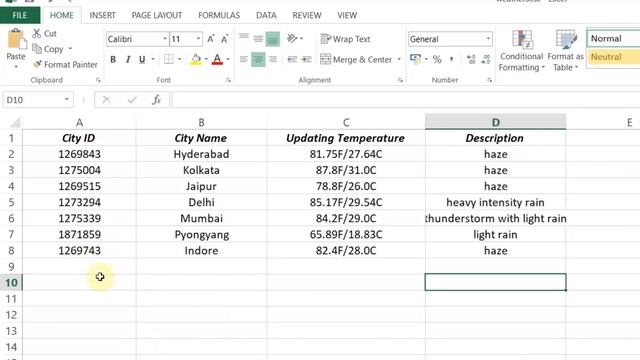This screenshot has width=640, height=360.
Task: Toggle Underline formatting
Action: [x=142, y=60]
